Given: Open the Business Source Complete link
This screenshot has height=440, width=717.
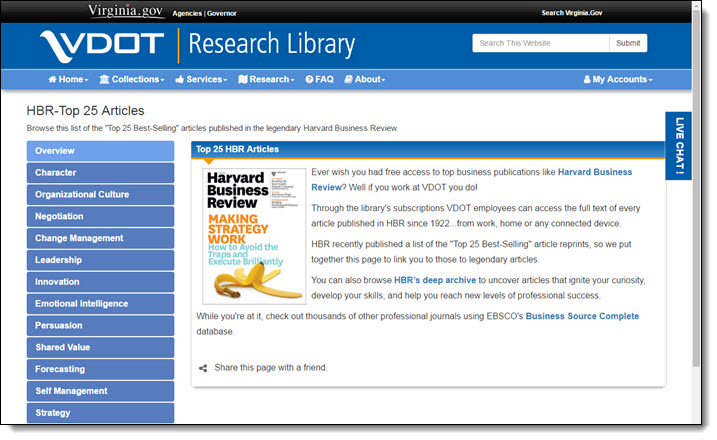Looking at the screenshot, I should (582, 317).
